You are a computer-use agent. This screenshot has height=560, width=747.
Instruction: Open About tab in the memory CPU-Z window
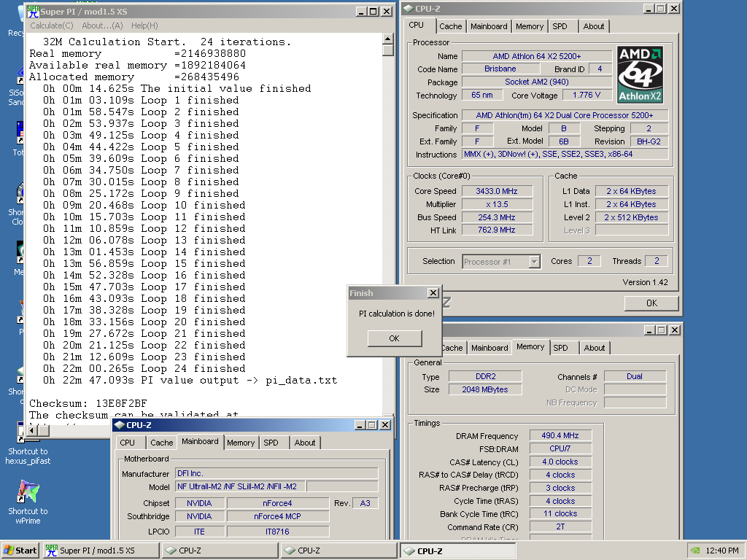[x=595, y=348]
